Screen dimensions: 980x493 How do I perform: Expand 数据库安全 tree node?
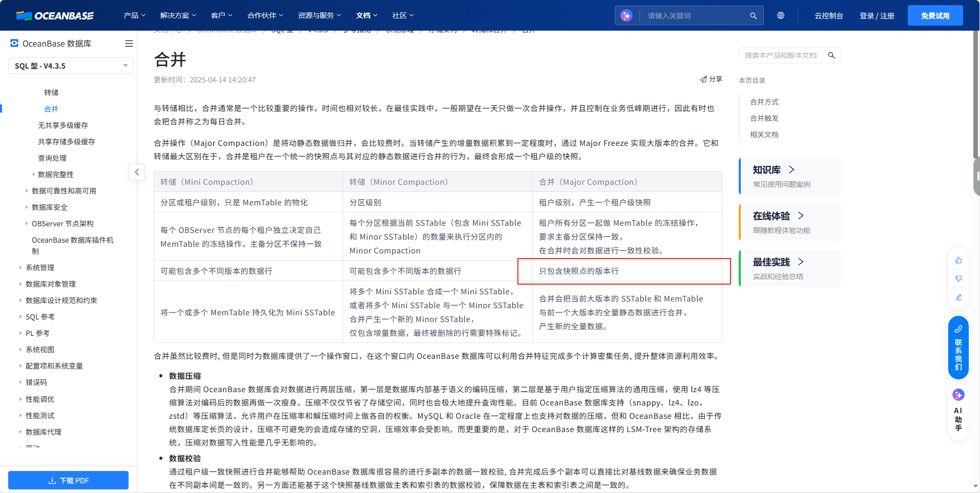tap(27, 207)
